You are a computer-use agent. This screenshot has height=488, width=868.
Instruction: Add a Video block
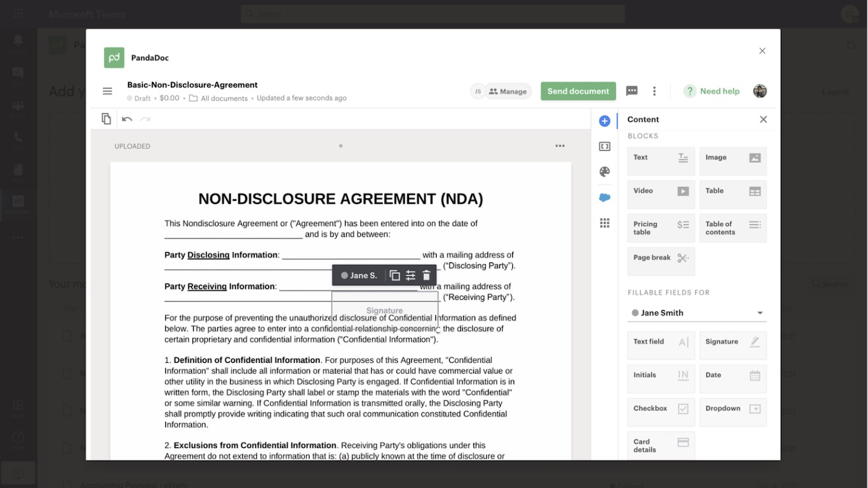tap(661, 194)
